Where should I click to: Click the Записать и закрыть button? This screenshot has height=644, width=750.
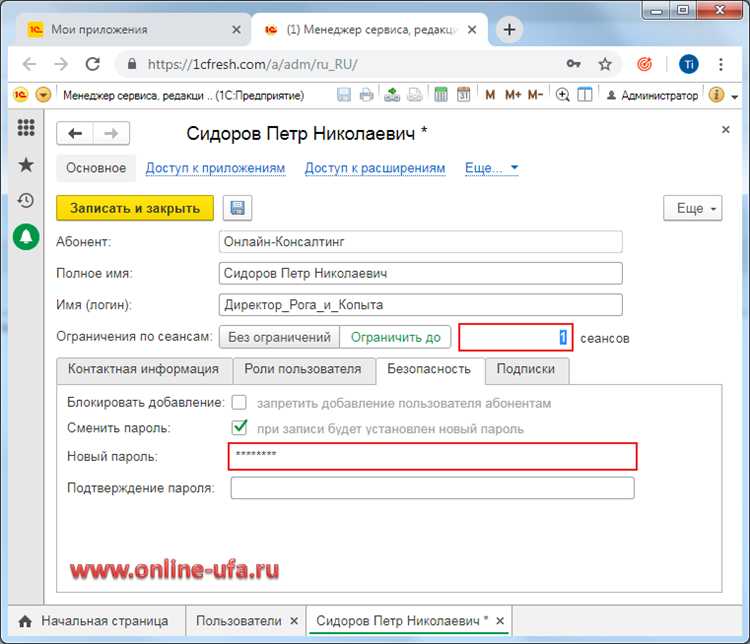(x=135, y=208)
